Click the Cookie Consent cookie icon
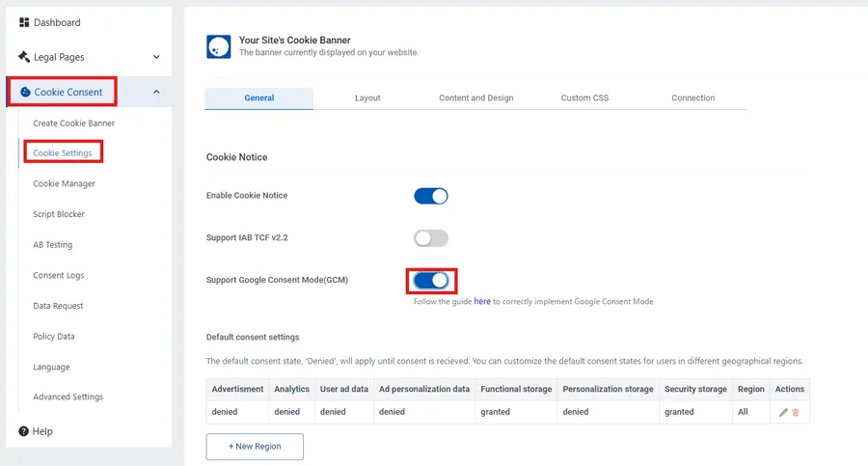The image size is (868, 466). [x=25, y=92]
